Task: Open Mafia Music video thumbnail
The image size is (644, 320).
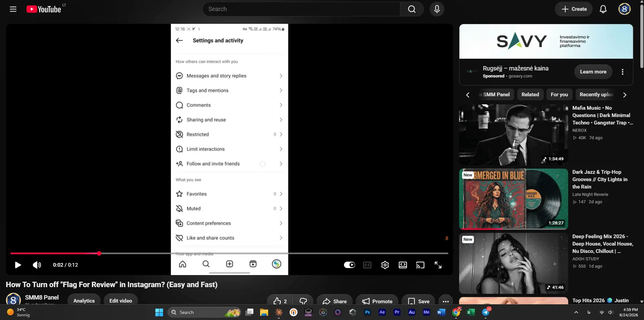Action: tap(513, 135)
